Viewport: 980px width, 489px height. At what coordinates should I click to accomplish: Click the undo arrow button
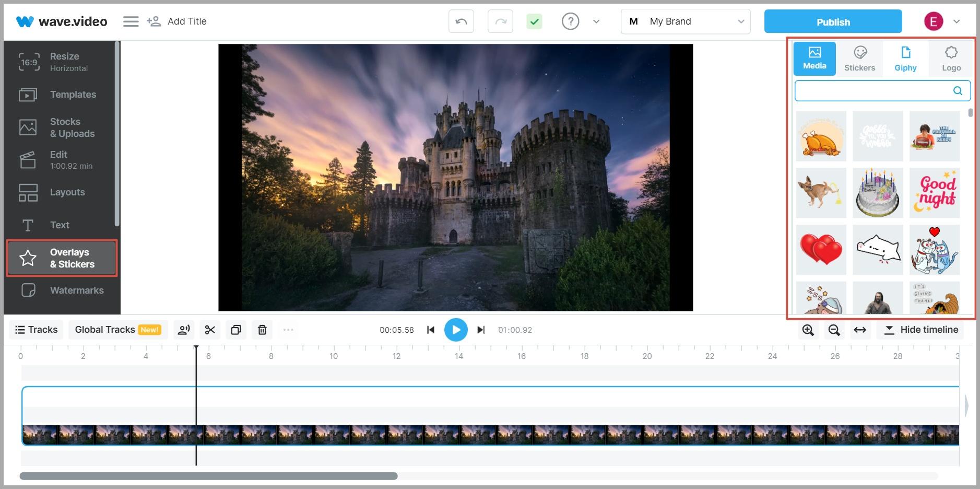pyautogui.click(x=461, y=21)
